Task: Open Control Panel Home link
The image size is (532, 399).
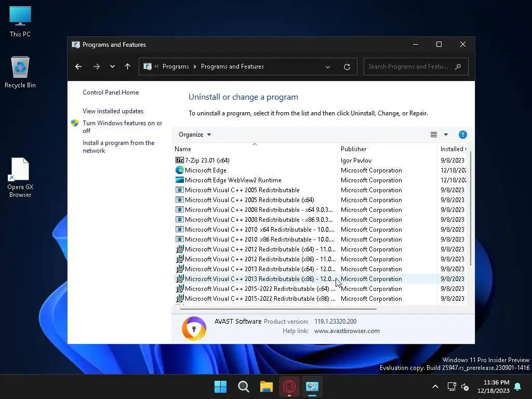Action: pos(111,92)
